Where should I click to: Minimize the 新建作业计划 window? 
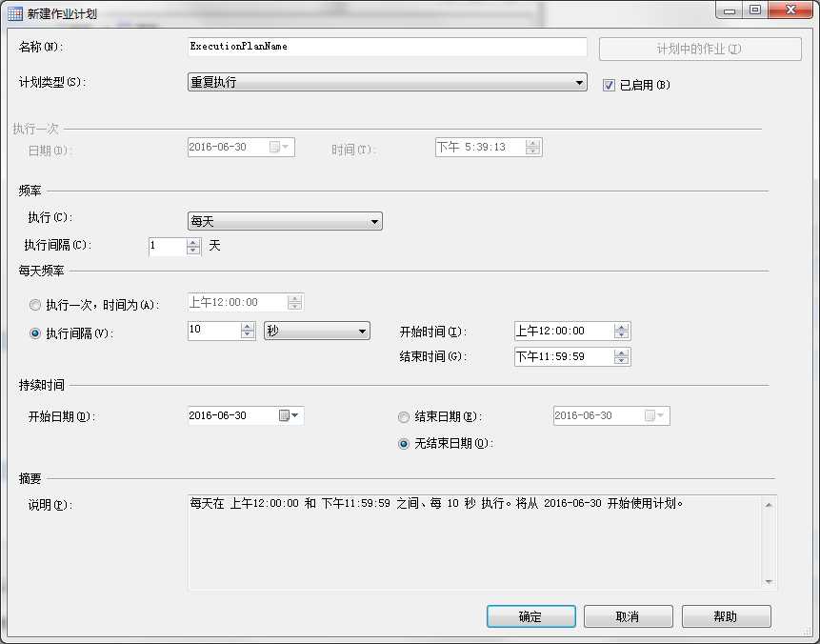pyautogui.click(x=730, y=10)
